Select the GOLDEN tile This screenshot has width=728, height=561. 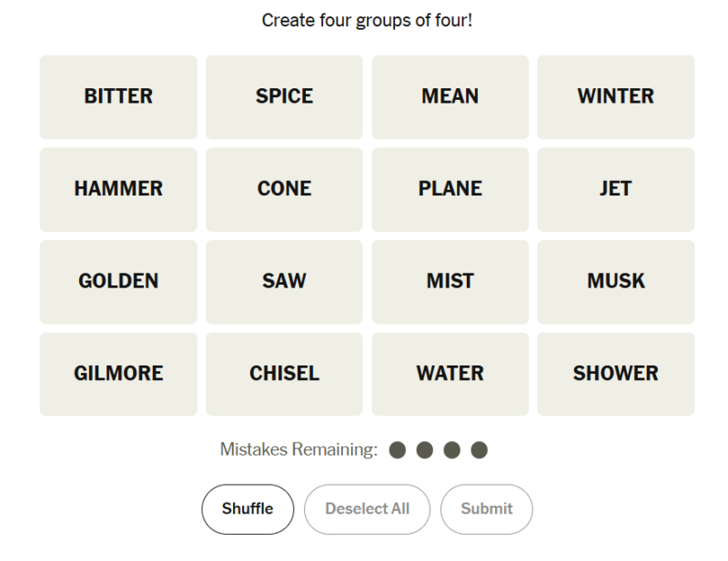[118, 282]
